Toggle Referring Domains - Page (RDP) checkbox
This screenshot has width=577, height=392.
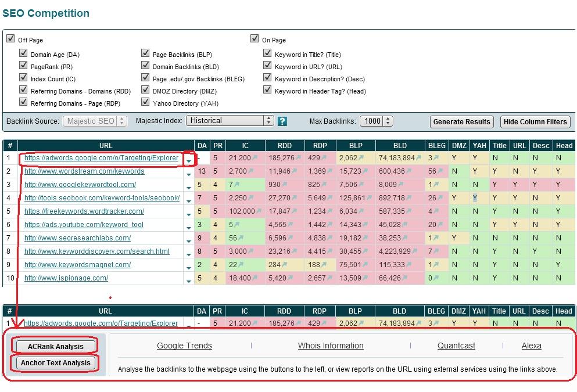23,102
